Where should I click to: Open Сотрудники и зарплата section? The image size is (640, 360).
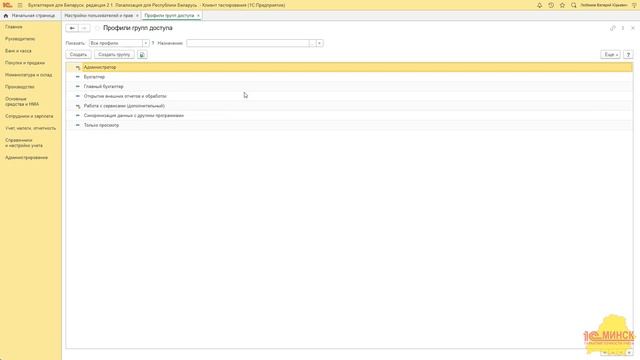coord(29,116)
